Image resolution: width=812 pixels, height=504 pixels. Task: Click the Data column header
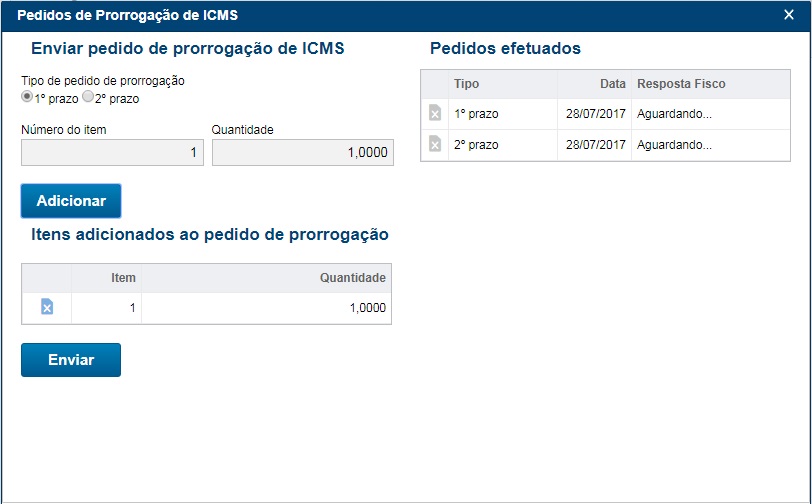(x=613, y=84)
